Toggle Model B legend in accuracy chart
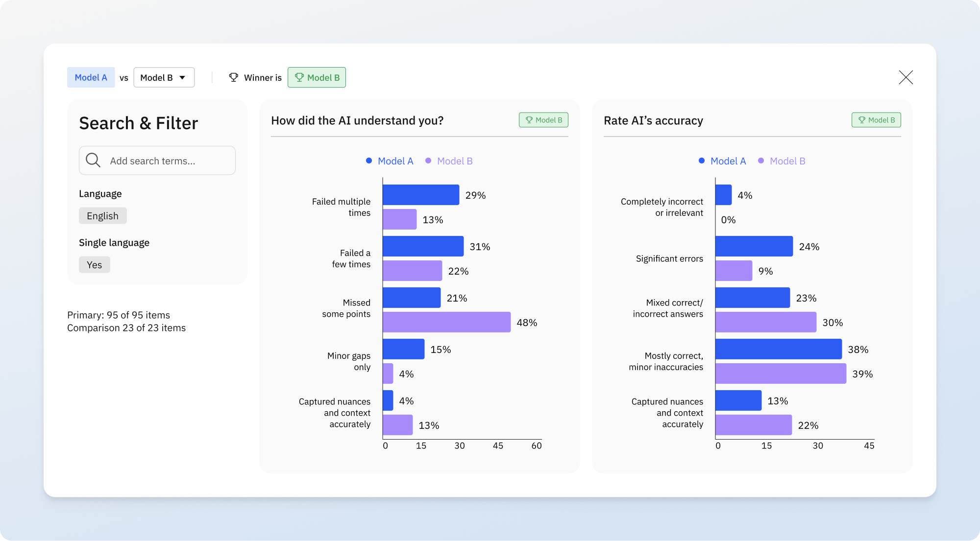Image resolution: width=980 pixels, height=541 pixels. point(782,161)
